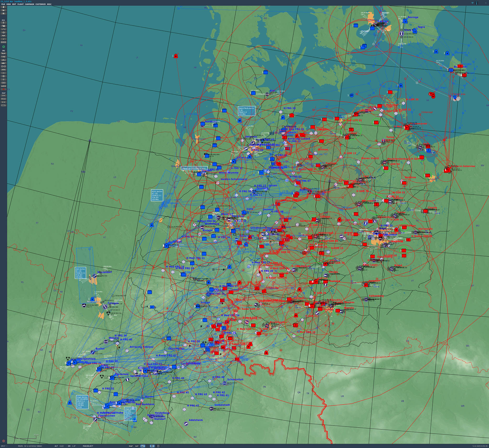Open the CUSTOMIZE menu
The width and height of the screenshot is (489, 448).
[x=41, y=4]
